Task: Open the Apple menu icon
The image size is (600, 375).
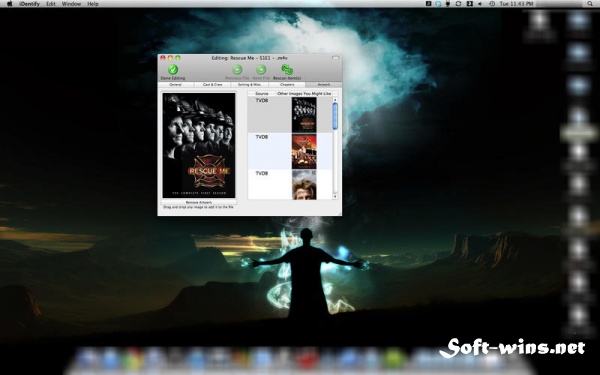Action: (10, 4)
